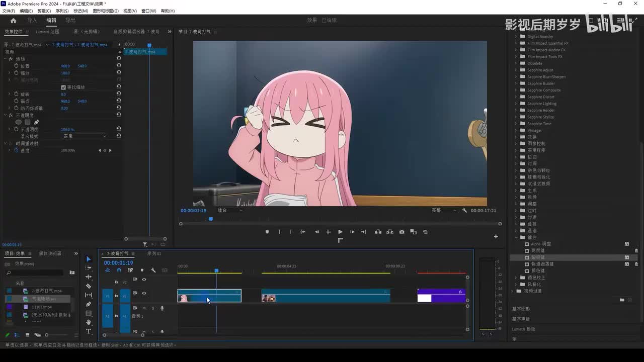
Task: Mute audio track A1
Action: pos(144,308)
